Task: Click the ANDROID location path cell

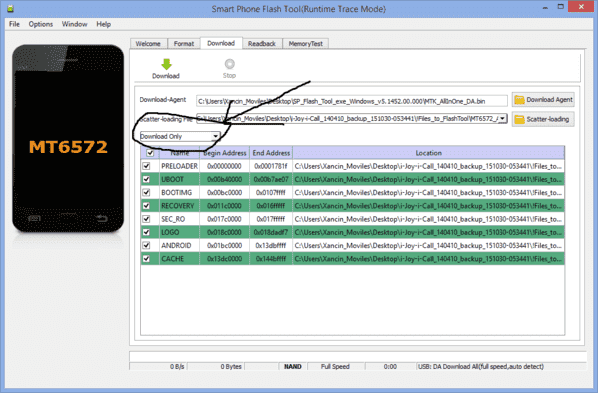Action: click(429, 245)
